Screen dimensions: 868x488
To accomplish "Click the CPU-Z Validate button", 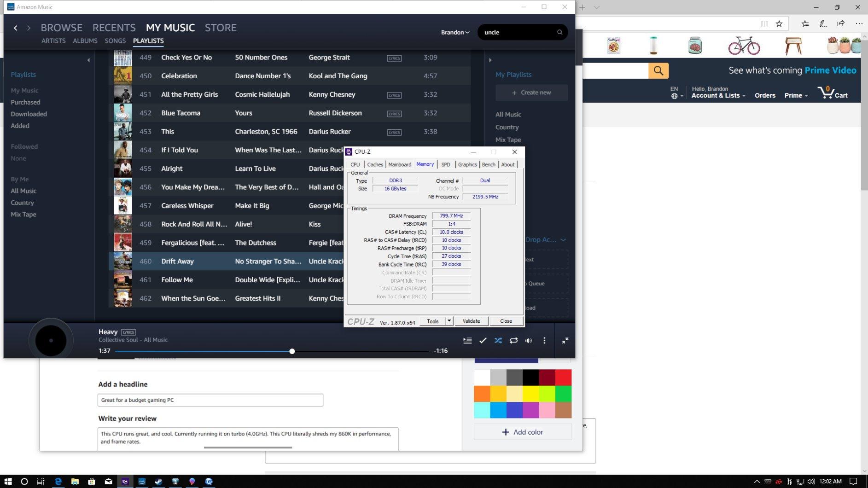I will point(471,321).
